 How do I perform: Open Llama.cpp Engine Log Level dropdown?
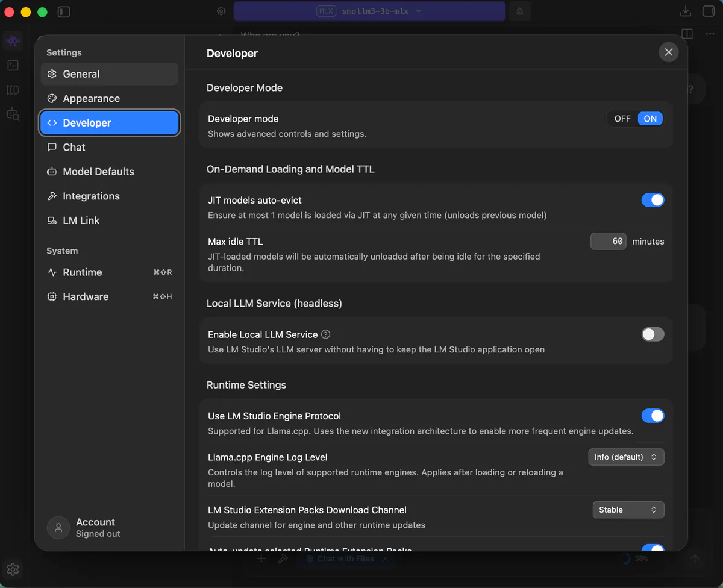pos(626,457)
